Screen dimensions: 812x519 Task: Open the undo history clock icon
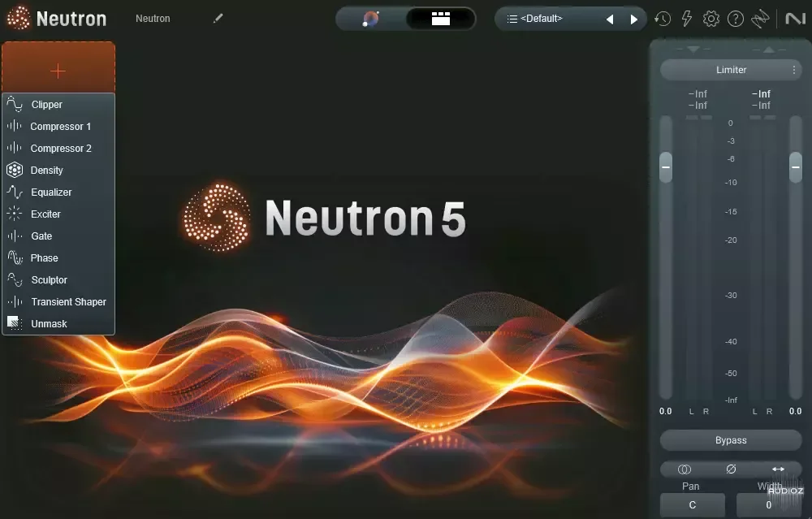point(663,19)
